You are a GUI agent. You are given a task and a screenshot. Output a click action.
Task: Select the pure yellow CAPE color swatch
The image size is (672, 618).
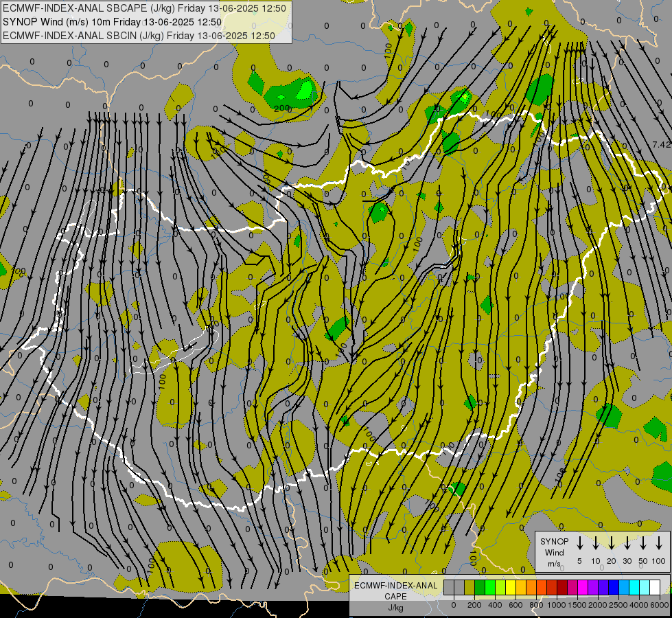tap(511, 587)
